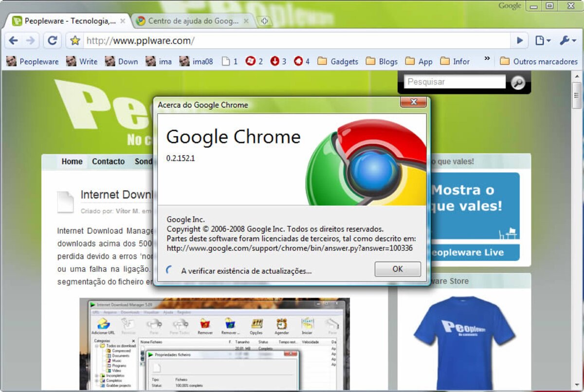Click the Go arrow beside address bar
Image resolution: width=584 pixels, height=392 pixels.
520,40
